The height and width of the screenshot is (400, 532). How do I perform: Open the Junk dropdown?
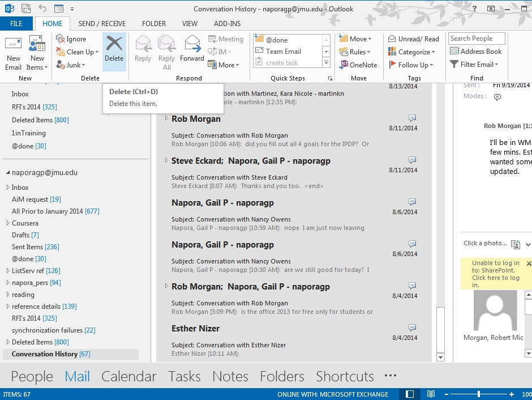(71, 65)
